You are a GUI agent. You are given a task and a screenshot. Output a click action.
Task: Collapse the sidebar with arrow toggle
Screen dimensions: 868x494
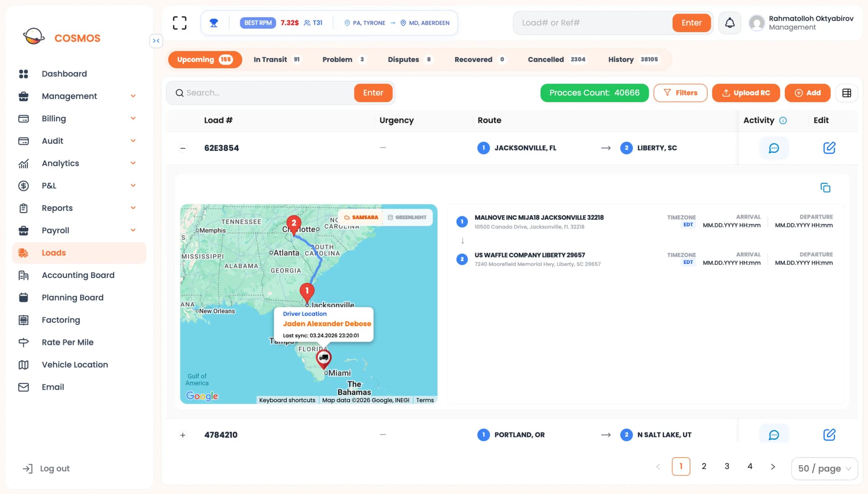[x=156, y=41]
